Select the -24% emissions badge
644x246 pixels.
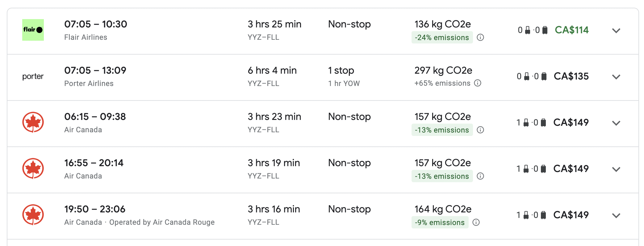click(442, 38)
